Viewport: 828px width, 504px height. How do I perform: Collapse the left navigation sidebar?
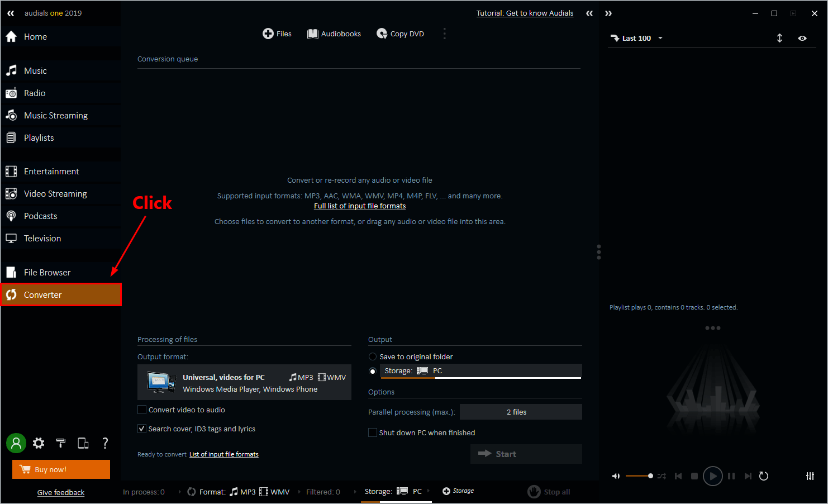11,13
